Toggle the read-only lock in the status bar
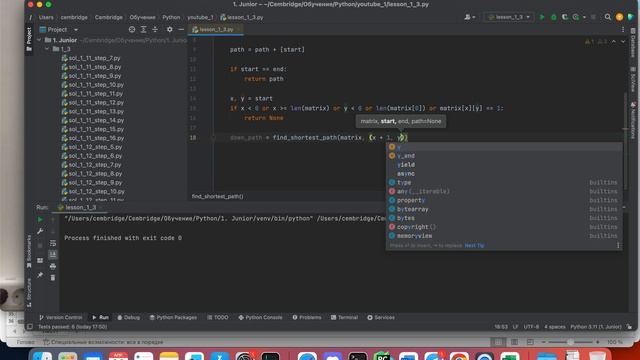This screenshot has width=640, height=360. pos(629,327)
